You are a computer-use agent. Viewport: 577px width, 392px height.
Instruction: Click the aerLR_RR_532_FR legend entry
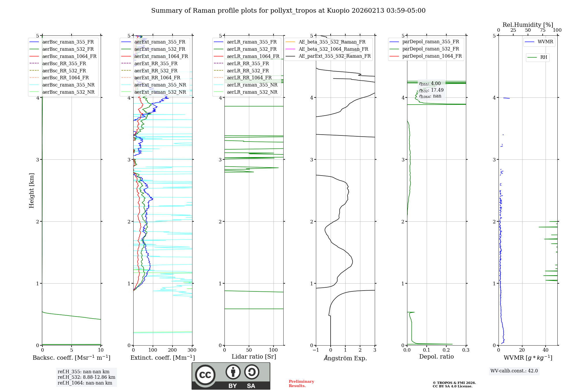[248, 71]
